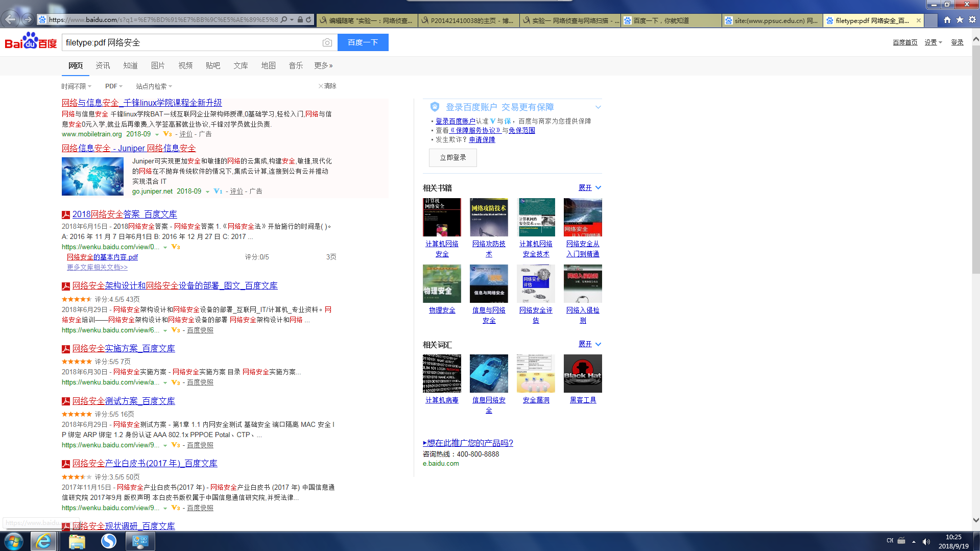Screen dimensions: 980x551
Task: Open Internet Explorer in taskbar
Action: [43, 541]
